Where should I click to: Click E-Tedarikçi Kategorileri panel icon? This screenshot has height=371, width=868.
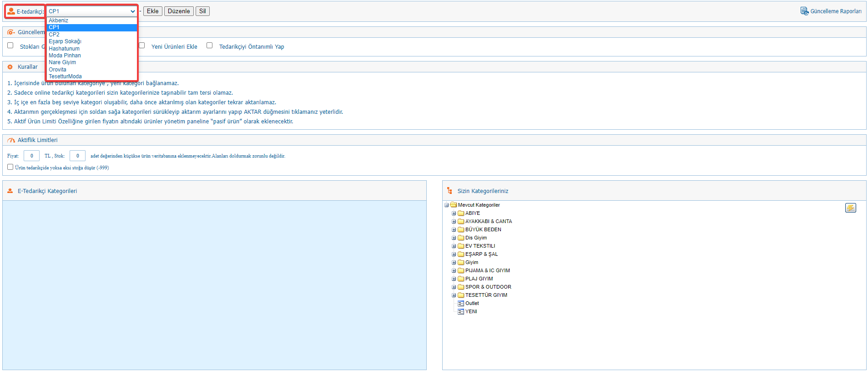click(x=10, y=191)
